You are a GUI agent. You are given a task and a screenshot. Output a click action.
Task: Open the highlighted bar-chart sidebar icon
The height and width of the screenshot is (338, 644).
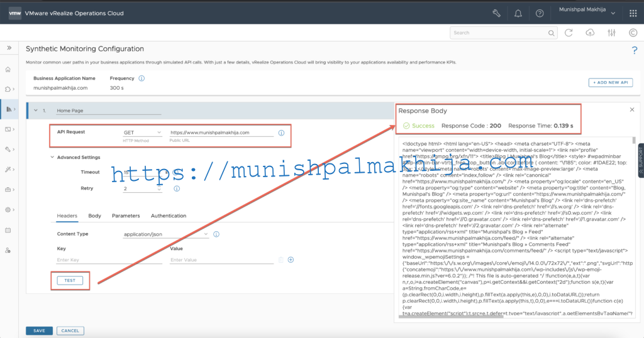click(9, 109)
